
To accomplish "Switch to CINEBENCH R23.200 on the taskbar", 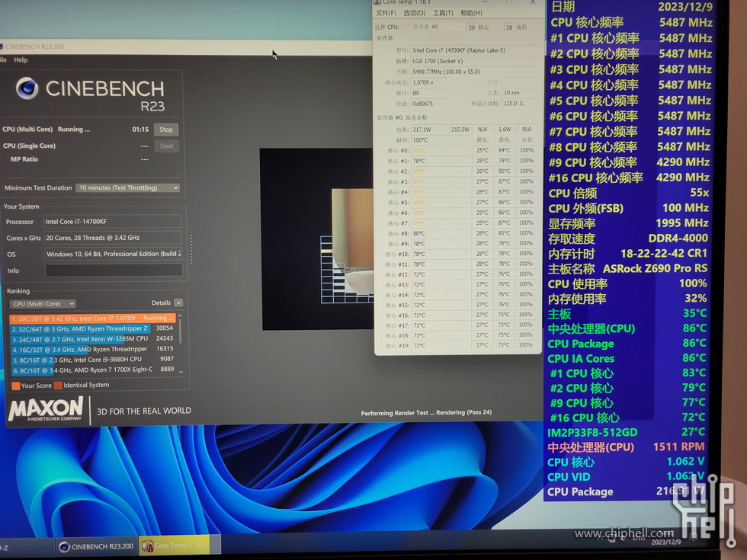I will [x=97, y=546].
